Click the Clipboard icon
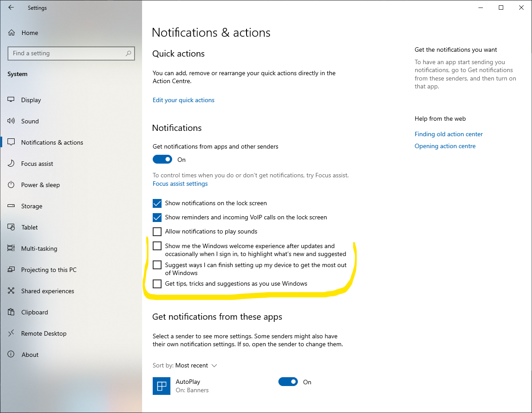Viewport: 532px width, 413px height. point(11,312)
